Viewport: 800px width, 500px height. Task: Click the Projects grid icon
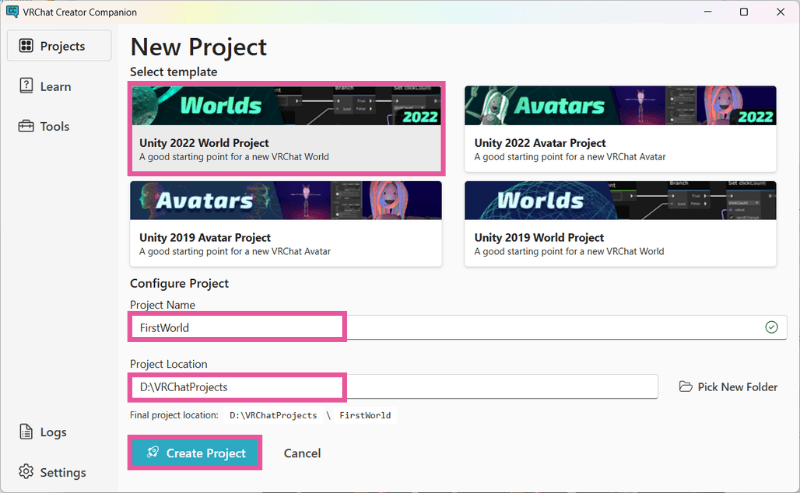click(26, 46)
